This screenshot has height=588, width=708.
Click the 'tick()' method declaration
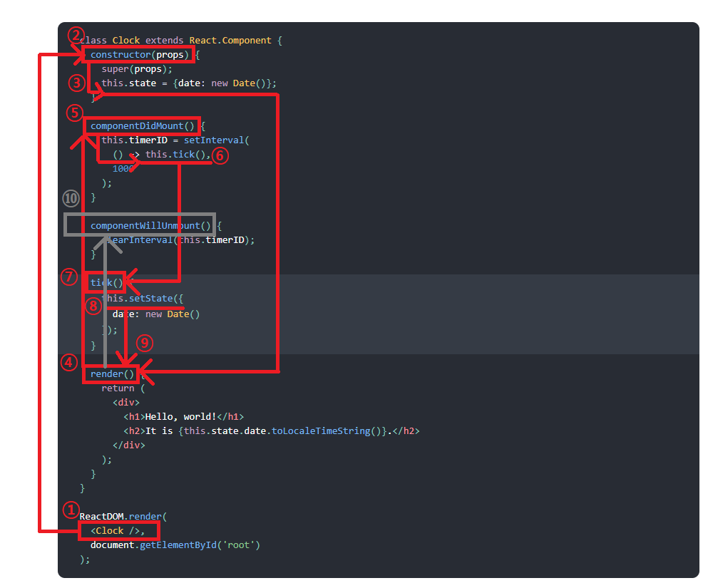coord(106,283)
